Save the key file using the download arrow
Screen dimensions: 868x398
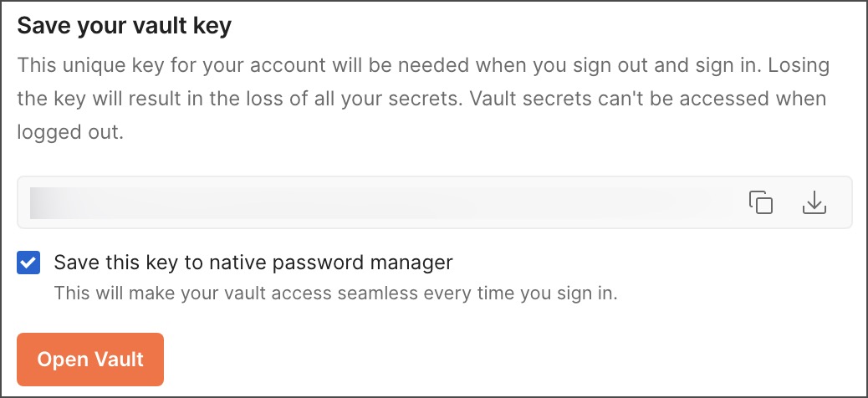[x=814, y=202]
